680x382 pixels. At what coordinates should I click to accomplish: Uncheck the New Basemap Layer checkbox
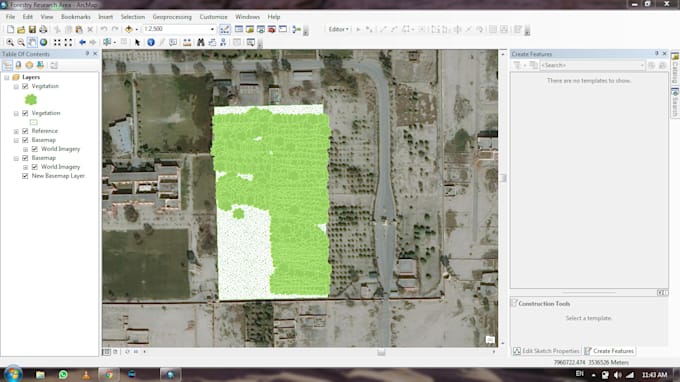point(25,176)
